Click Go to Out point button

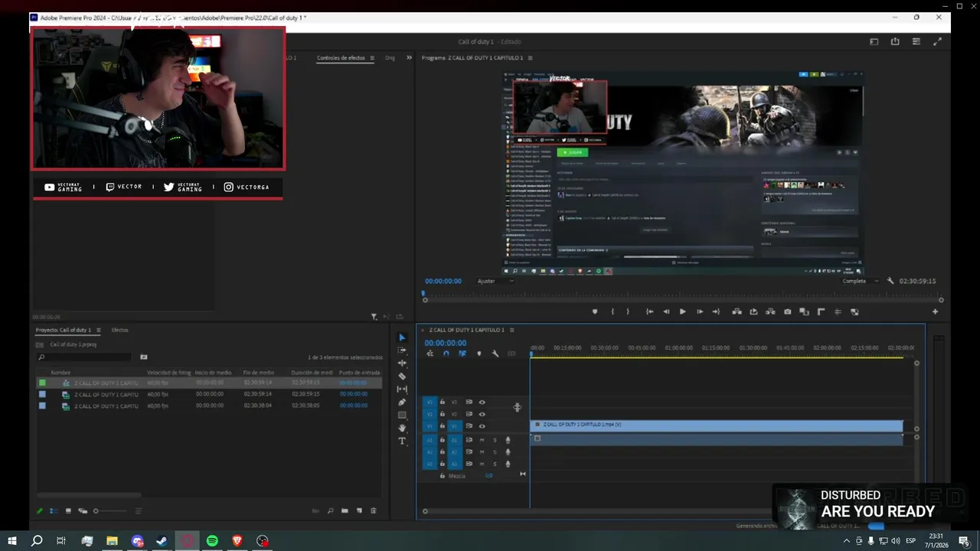[x=716, y=311]
